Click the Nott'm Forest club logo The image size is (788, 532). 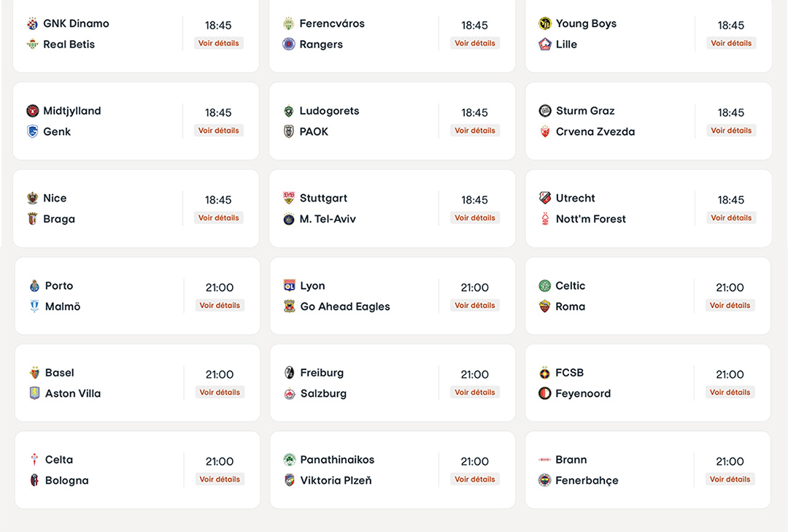pos(545,219)
